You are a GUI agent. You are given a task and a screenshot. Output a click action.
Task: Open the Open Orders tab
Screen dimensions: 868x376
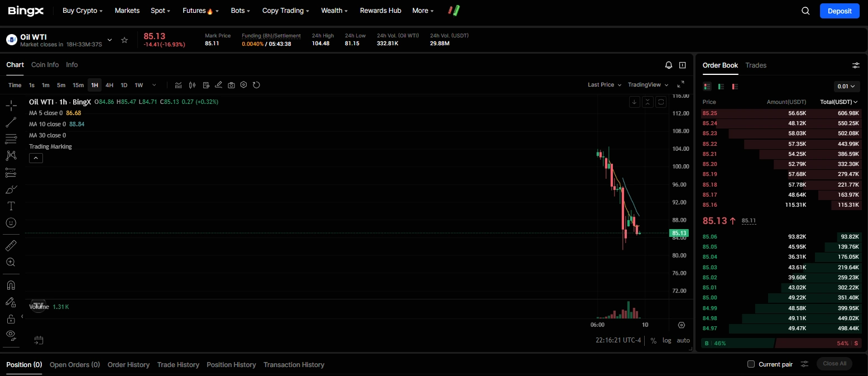click(x=75, y=365)
